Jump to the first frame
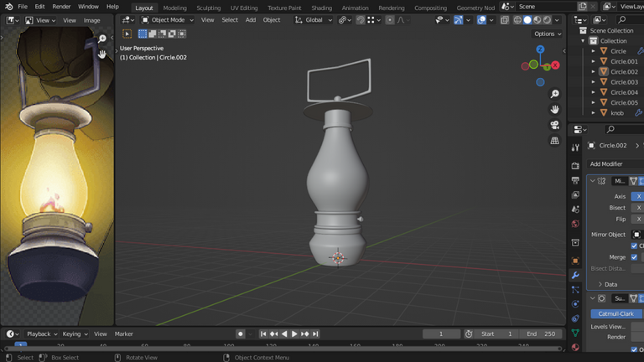 (x=263, y=334)
